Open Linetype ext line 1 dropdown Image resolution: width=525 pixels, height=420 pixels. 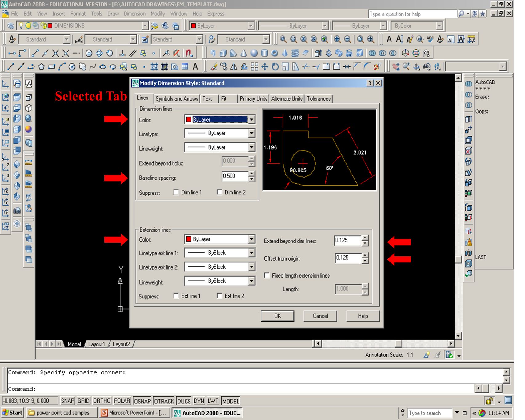(x=252, y=253)
